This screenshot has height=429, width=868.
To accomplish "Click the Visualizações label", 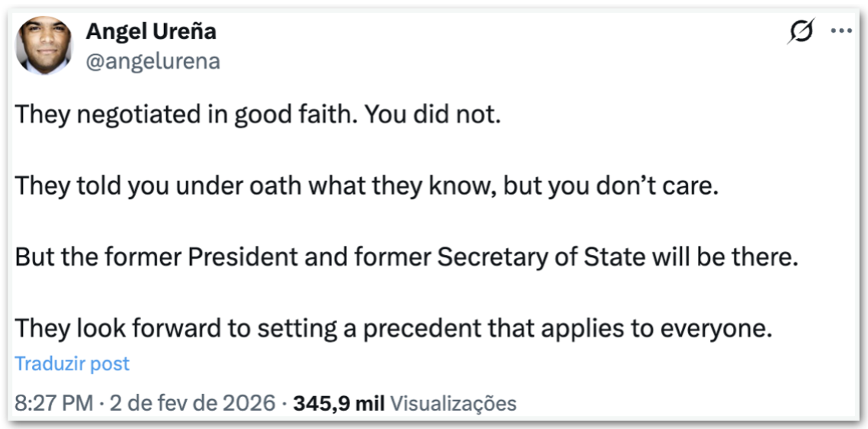I will pyautogui.click(x=453, y=403).
